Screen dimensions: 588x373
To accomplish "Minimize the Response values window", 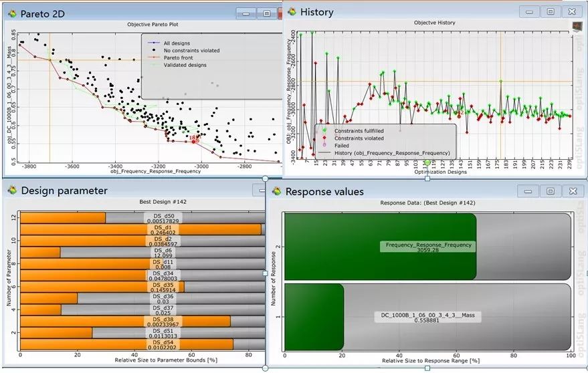I will pyautogui.click(x=528, y=191).
